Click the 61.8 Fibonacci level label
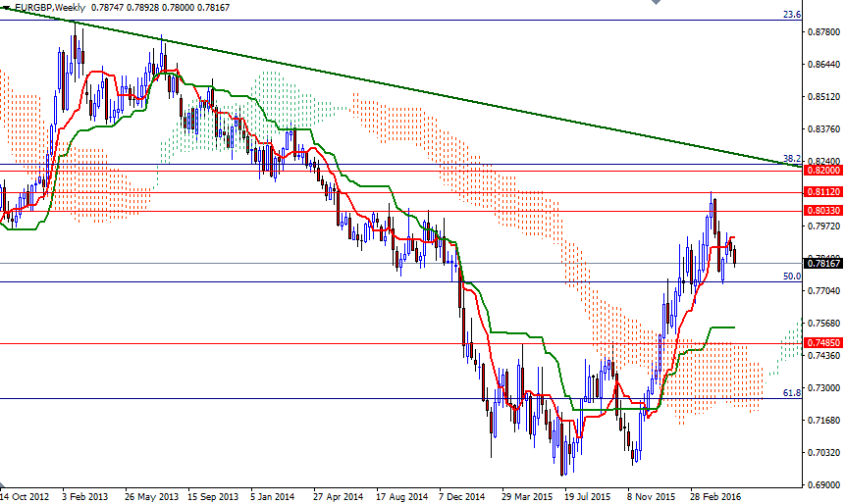Image resolution: width=845 pixels, height=504 pixels. coord(792,393)
